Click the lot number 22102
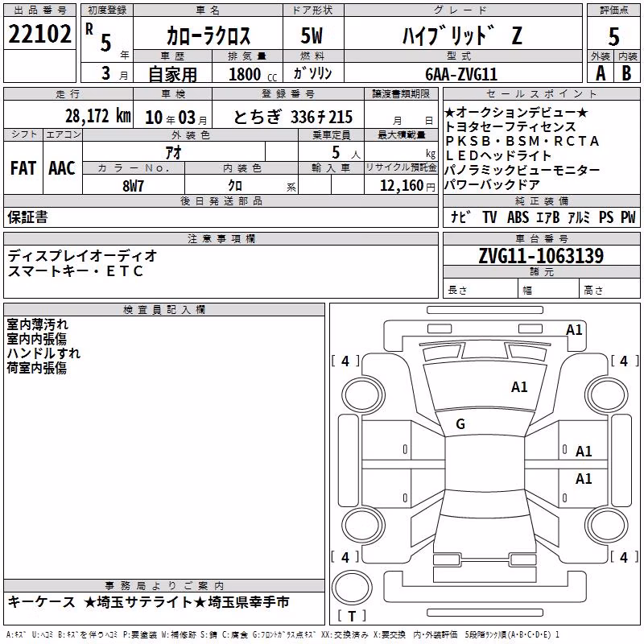644x644 pixels. click(x=39, y=34)
